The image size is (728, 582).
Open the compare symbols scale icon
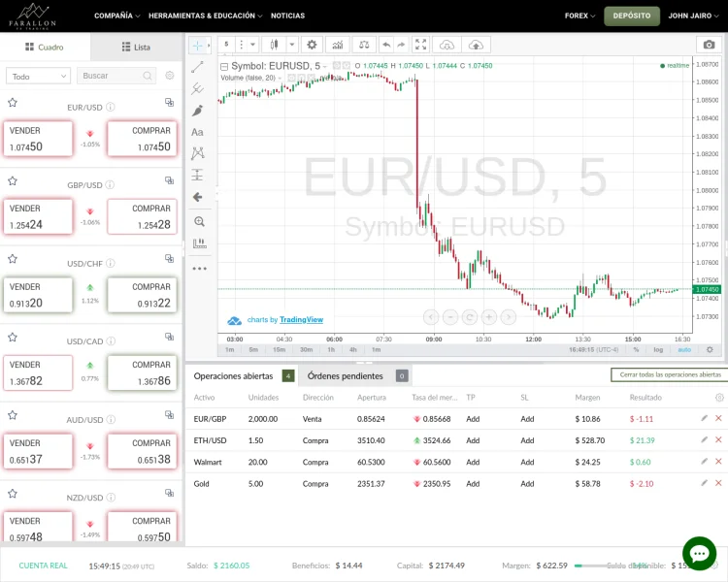(364, 45)
